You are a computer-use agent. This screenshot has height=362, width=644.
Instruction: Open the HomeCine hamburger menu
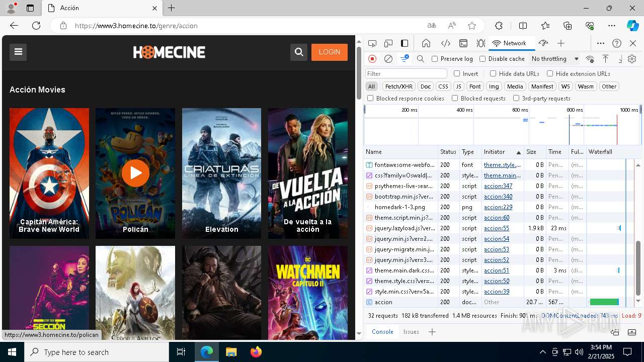18,52
